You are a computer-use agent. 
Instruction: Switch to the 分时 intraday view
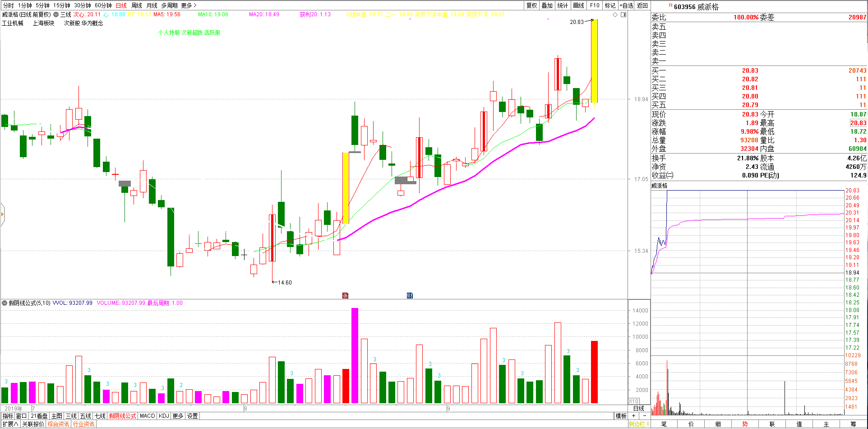click(x=8, y=5)
